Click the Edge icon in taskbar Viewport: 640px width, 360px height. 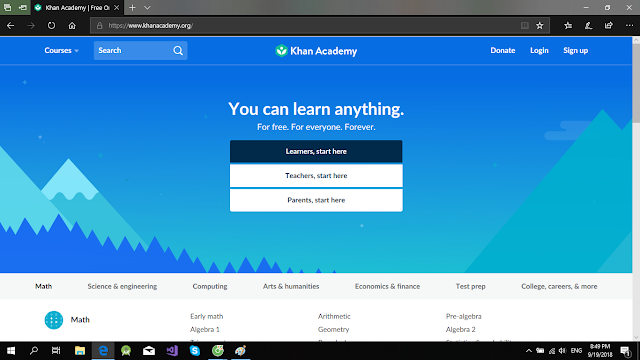coord(103,351)
